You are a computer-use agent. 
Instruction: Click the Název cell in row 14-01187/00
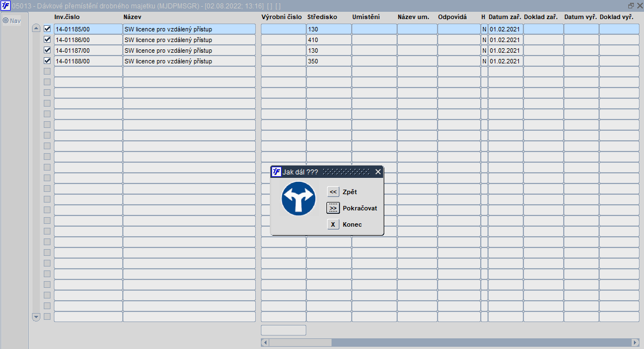pyautogui.click(x=190, y=50)
